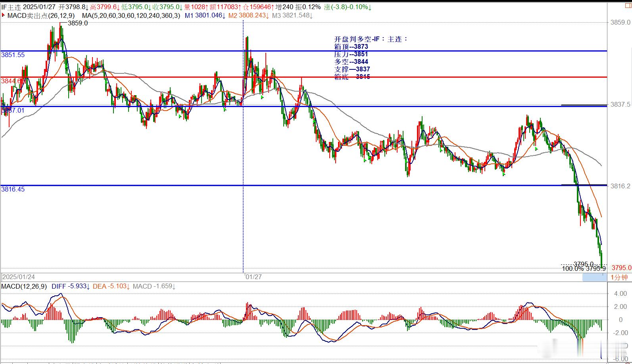Open the MA(5,20,60,30,60,120,240,360,3) indicator label
The image size is (632, 364).
point(131,16)
